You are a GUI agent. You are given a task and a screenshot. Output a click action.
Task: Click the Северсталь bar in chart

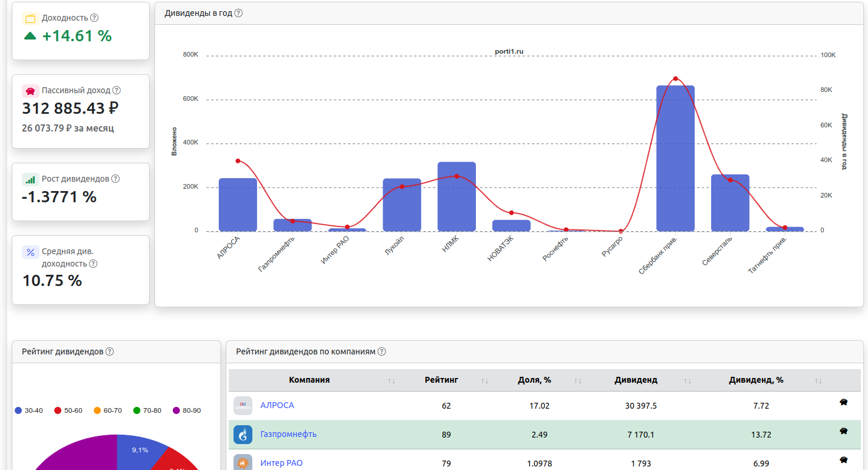pyautogui.click(x=730, y=203)
